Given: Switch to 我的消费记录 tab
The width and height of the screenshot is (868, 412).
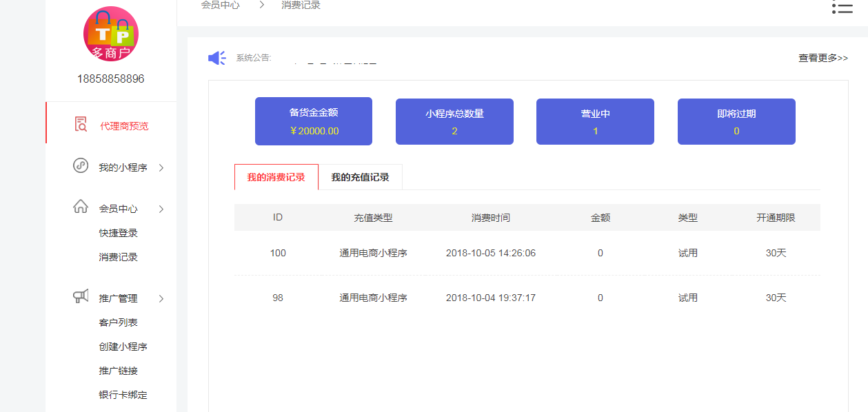Looking at the screenshot, I should (x=276, y=177).
